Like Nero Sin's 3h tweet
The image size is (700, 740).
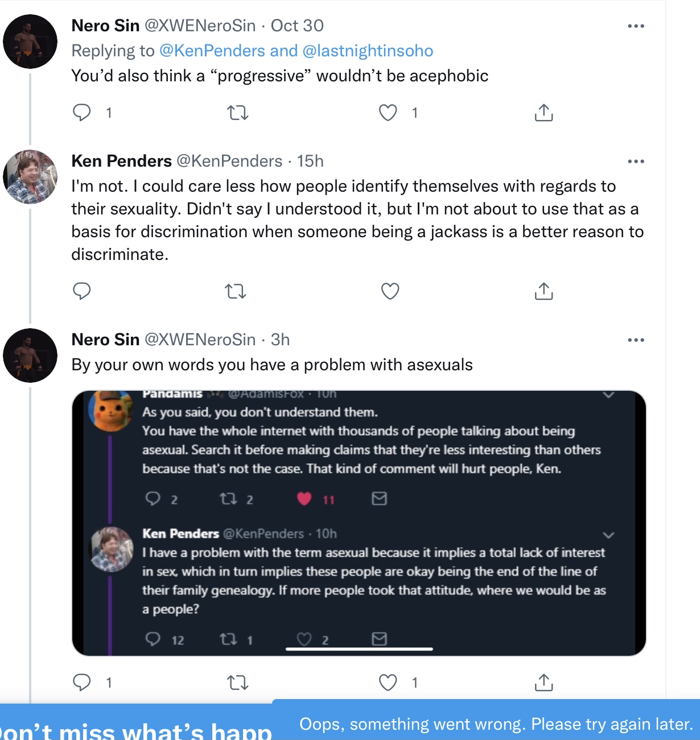click(388, 682)
